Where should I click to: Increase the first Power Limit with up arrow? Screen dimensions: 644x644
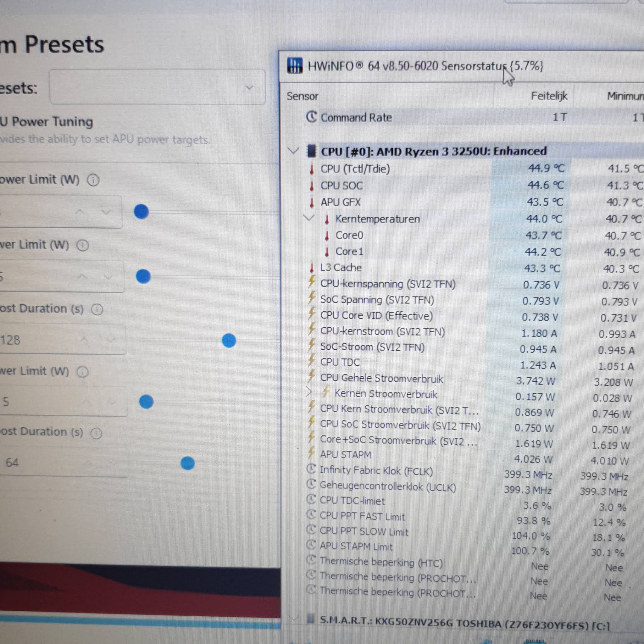tap(80, 212)
